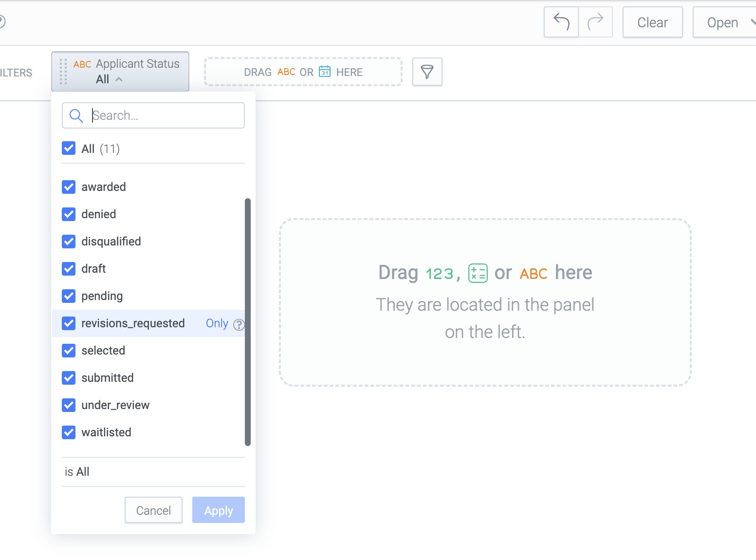Click the magnifier icon in search box
The height and width of the screenshot is (560, 756).
[76, 115]
